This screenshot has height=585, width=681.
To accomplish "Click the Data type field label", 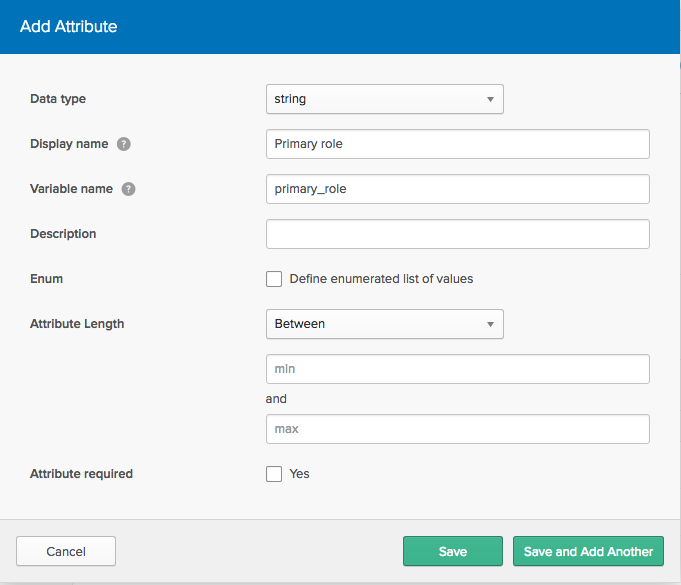I will 58,99.
